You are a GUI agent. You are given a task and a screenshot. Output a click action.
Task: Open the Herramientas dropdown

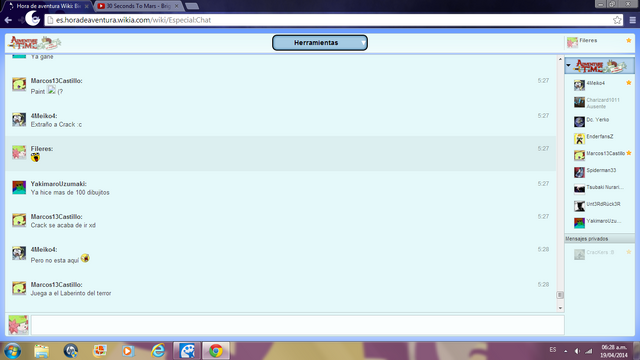pos(320,42)
